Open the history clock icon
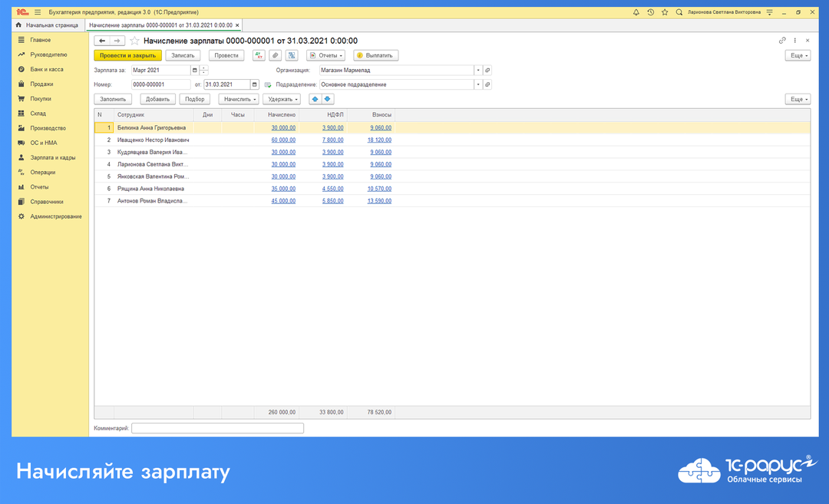The width and height of the screenshot is (829, 504). pos(650,12)
